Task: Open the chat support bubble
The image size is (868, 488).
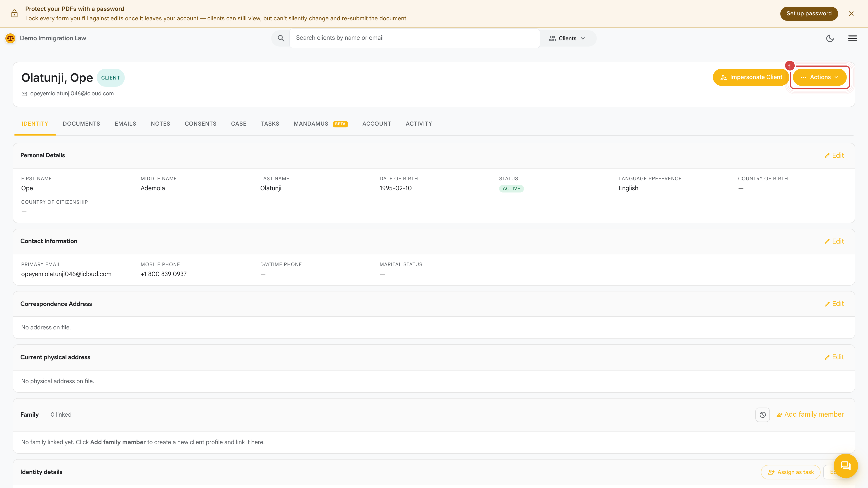Action: tap(846, 466)
